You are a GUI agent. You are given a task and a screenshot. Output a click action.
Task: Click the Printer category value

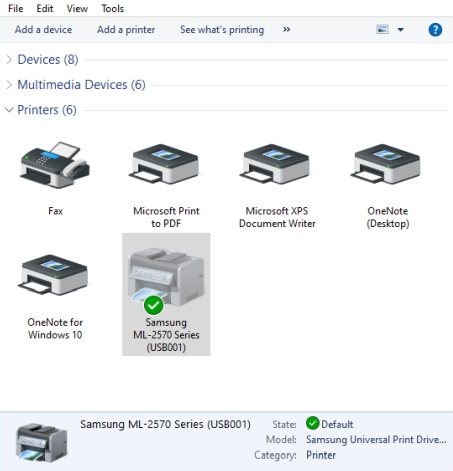[321, 455]
